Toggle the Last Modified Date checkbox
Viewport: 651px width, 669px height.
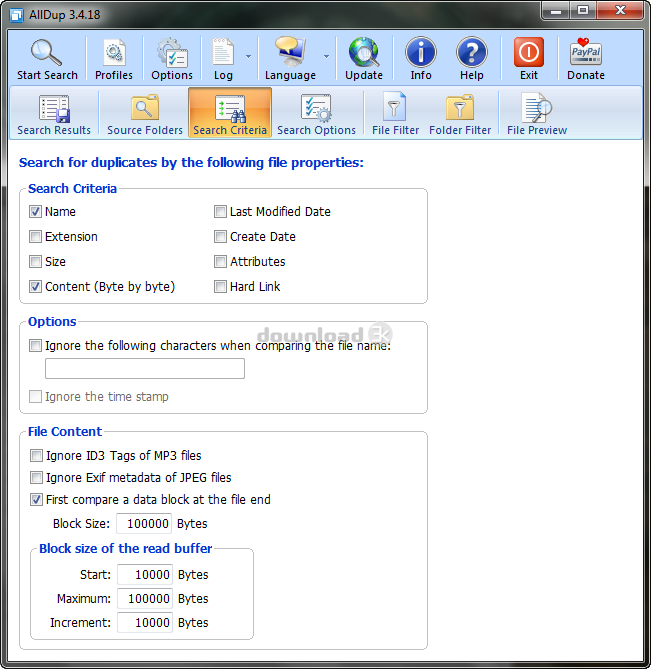(221, 212)
